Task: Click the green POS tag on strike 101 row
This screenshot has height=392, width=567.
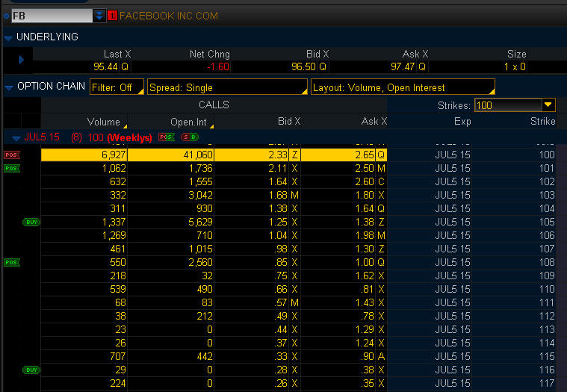Action: point(10,169)
